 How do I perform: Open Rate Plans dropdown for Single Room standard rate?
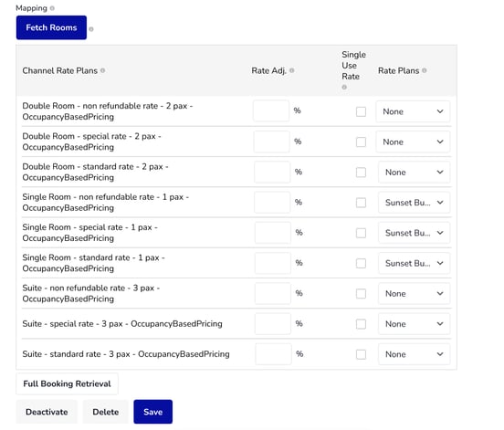coord(414,264)
